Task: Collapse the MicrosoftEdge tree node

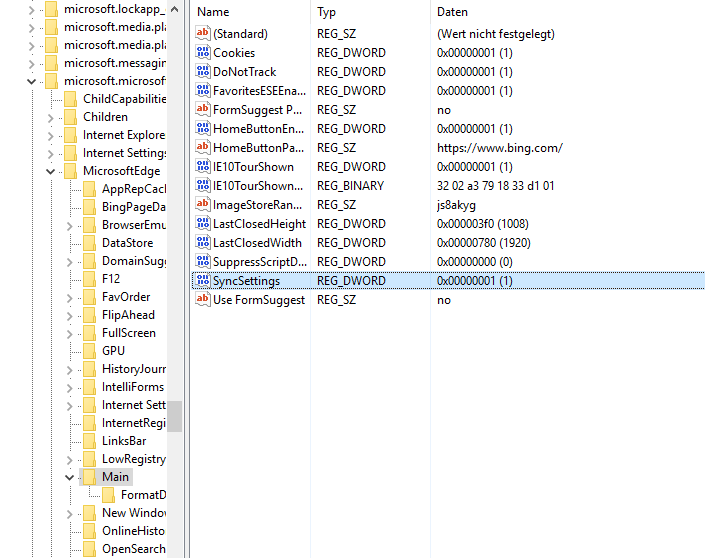Action: (50, 171)
